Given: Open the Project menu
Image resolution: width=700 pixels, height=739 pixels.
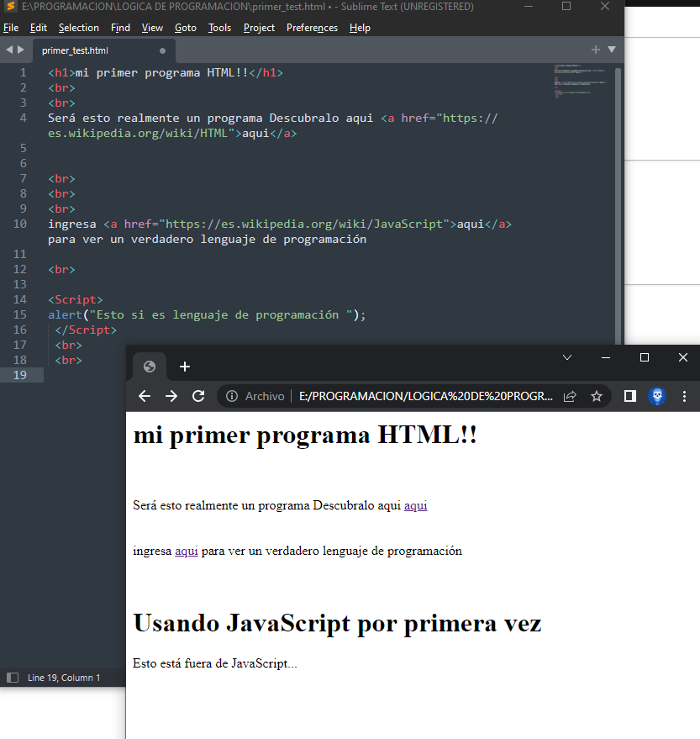Looking at the screenshot, I should point(259,28).
